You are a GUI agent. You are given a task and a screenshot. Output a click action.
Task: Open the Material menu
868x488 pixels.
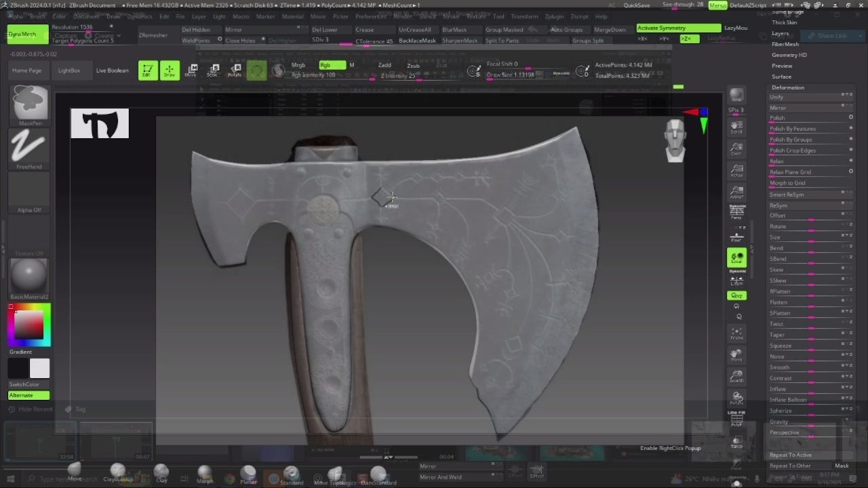(292, 16)
